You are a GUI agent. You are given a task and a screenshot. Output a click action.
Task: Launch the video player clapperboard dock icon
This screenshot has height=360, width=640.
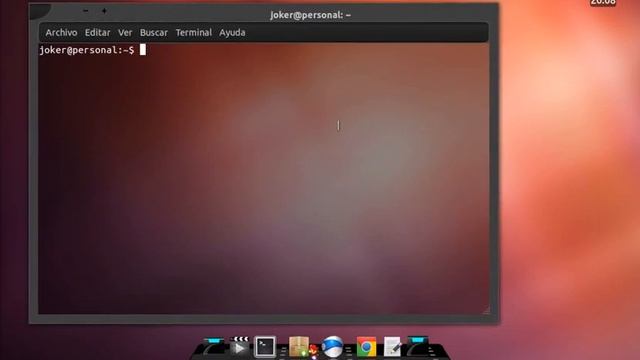click(239, 346)
